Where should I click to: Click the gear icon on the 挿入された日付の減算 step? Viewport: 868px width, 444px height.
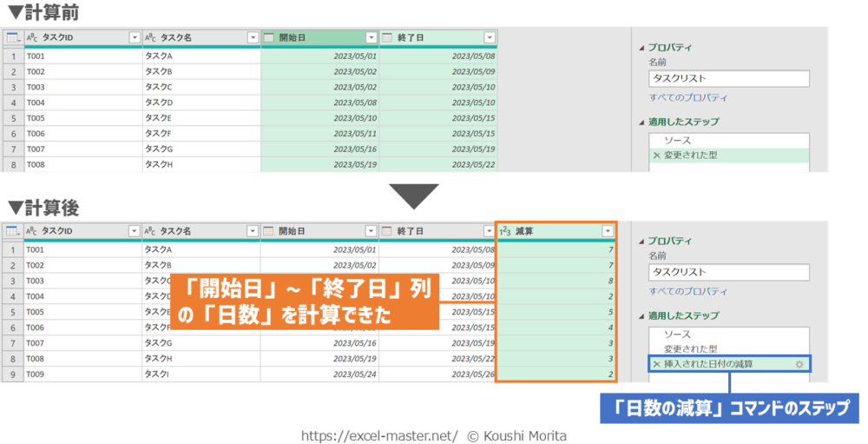pos(799,364)
